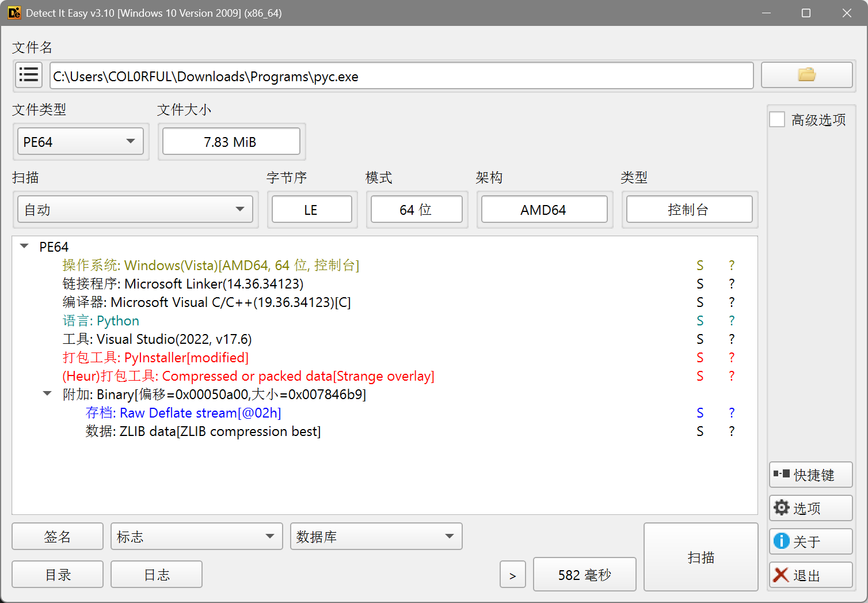Minimize the Detect It Easy window
Image resolution: width=868 pixels, height=603 pixels.
(x=766, y=13)
